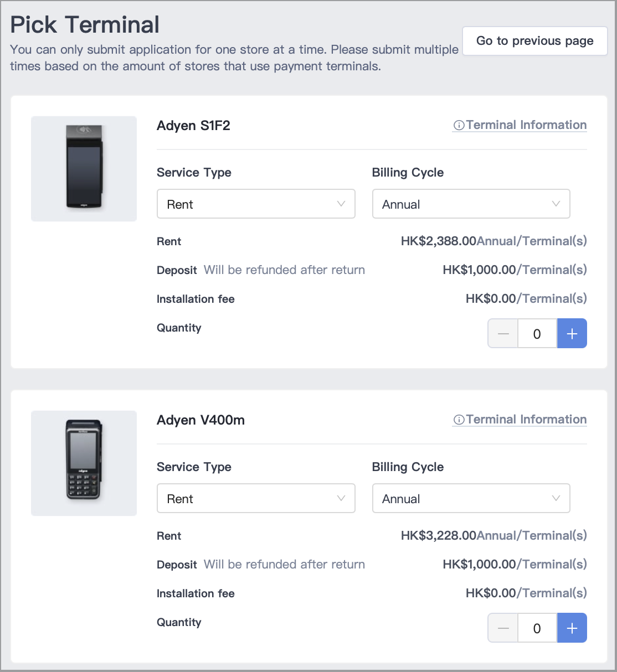
Task: Click the Adyen V400m product image
Action: tap(84, 463)
